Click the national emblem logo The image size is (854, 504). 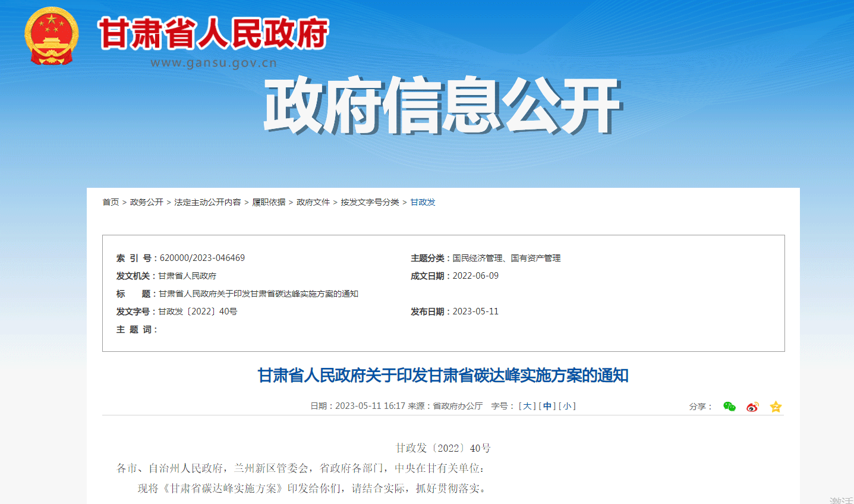click(52, 36)
